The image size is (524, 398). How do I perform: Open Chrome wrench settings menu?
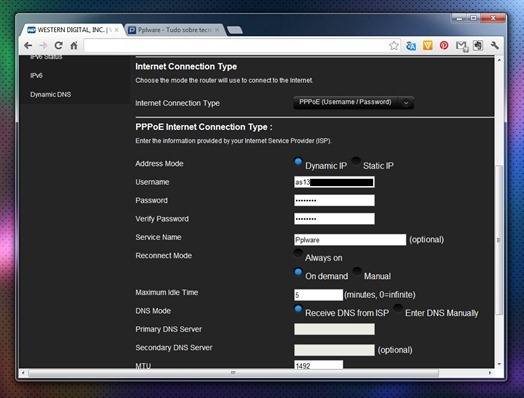(x=495, y=45)
